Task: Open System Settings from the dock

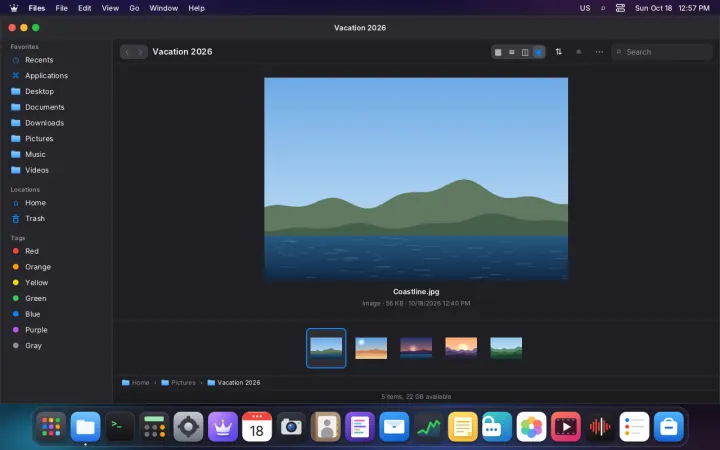Action: tap(188, 427)
